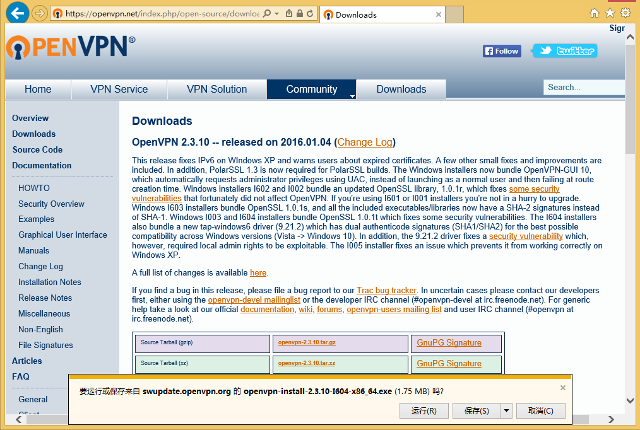The height and width of the screenshot is (430, 640).
Task: Open openvpn-users mailing list link
Action: (x=394, y=309)
